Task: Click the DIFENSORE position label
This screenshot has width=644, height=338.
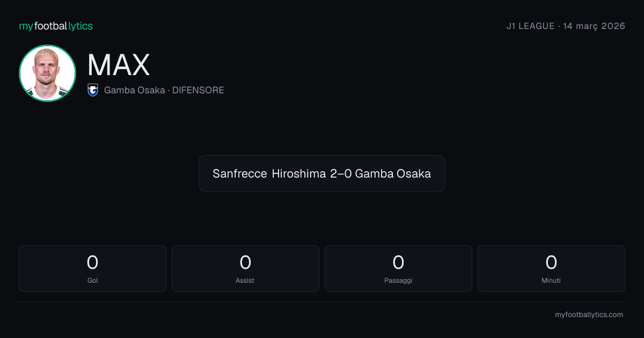Action: click(x=198, y=90)
